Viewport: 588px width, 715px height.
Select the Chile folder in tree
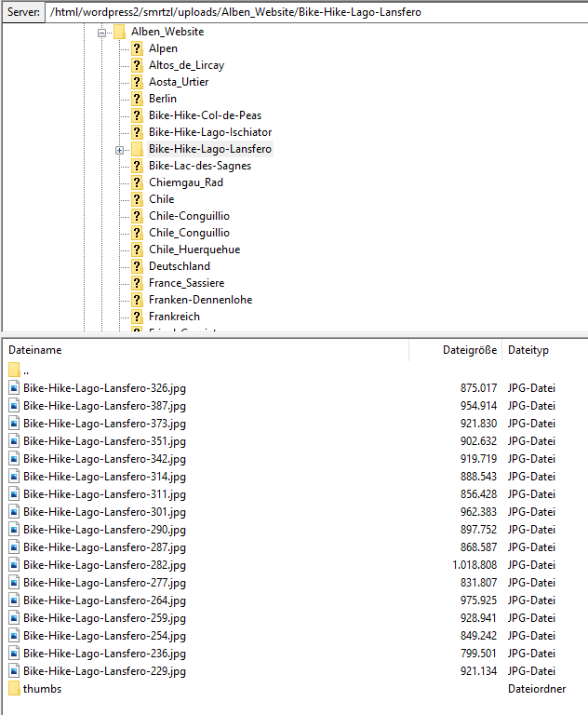161,199
